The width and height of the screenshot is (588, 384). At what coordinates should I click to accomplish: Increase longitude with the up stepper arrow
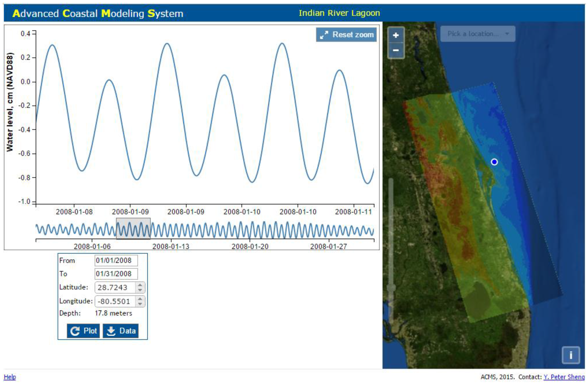[x=140, y=299]
